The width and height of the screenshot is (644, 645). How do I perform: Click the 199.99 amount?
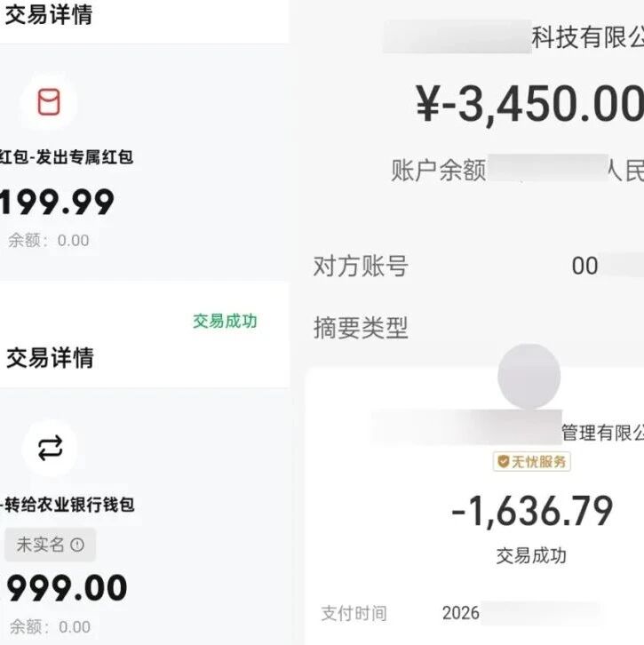[x=57, y=202]
